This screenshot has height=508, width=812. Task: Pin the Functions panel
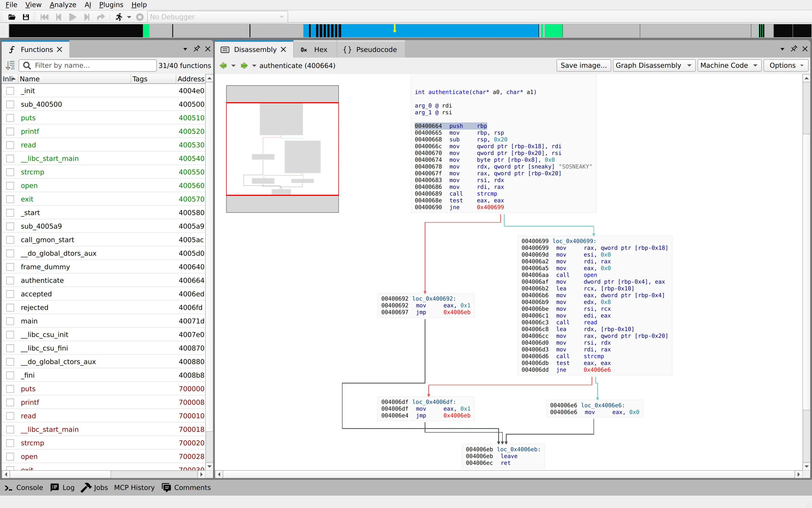[197, 49]
